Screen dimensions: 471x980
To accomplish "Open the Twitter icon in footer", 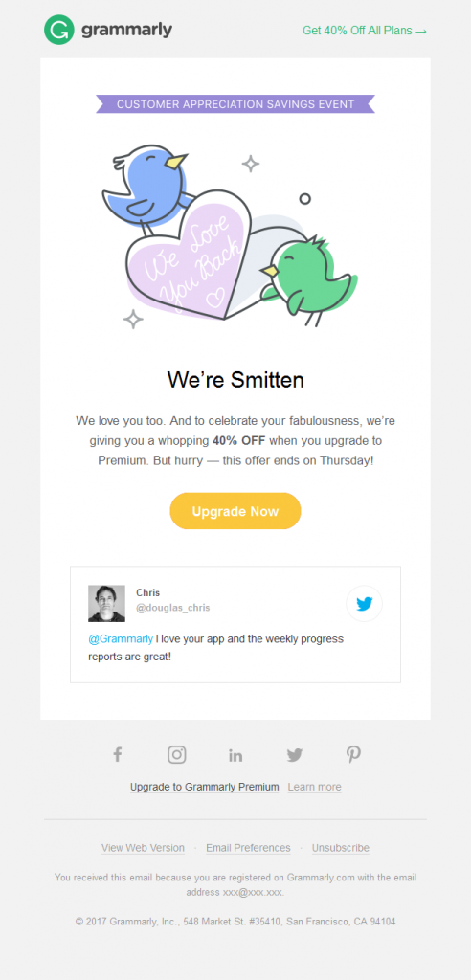I will [x=295, y=755].
